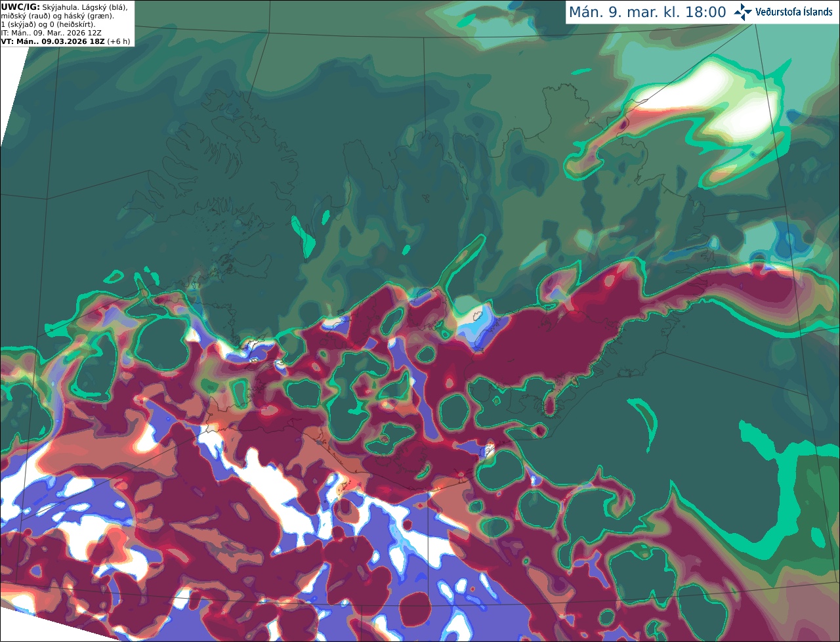840x642 pixels.
Task: Click the Veðurstofa Íslands star logo icon
Action: coord(744,12)
